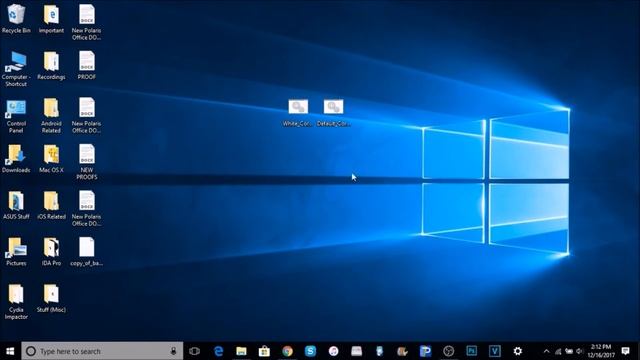Open OBS Studio from taskbar

449,351
